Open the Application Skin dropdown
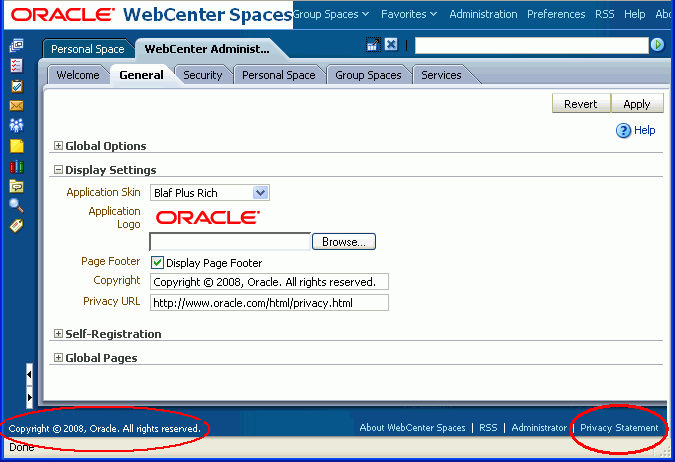 point(210,192)
